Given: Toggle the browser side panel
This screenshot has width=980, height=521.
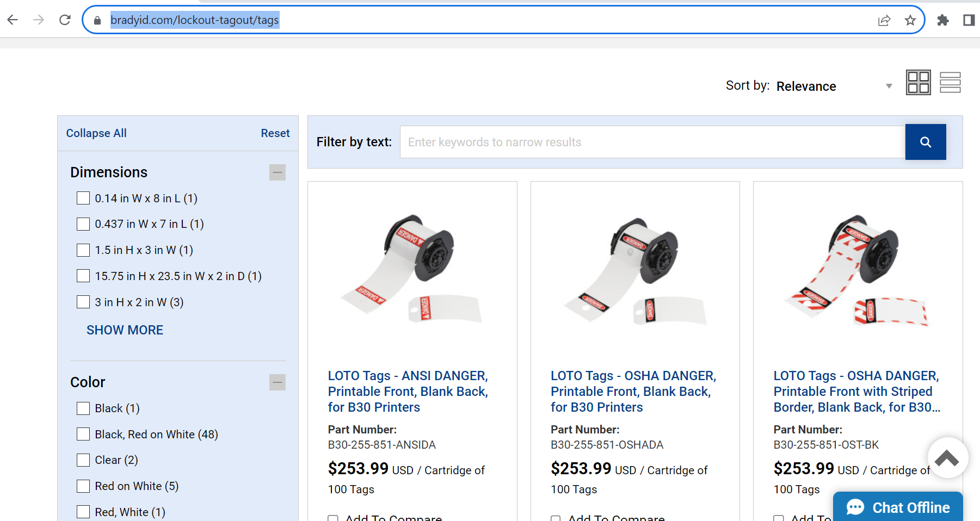Looking at the screenshot, I should 969,20.
